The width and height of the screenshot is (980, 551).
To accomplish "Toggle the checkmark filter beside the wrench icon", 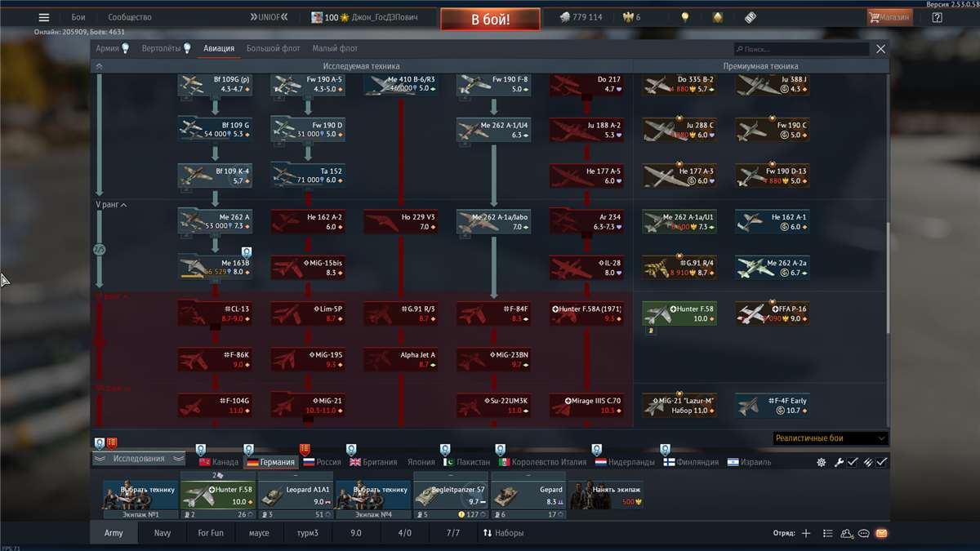I will point(852,462).
